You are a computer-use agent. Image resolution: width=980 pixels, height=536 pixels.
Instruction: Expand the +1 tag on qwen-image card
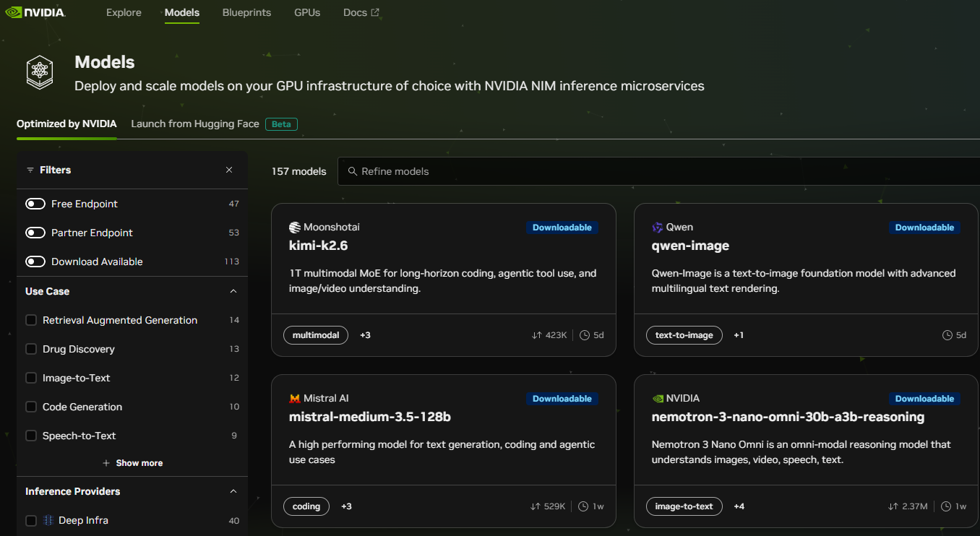pyautogui.click(x=739, y=335)
